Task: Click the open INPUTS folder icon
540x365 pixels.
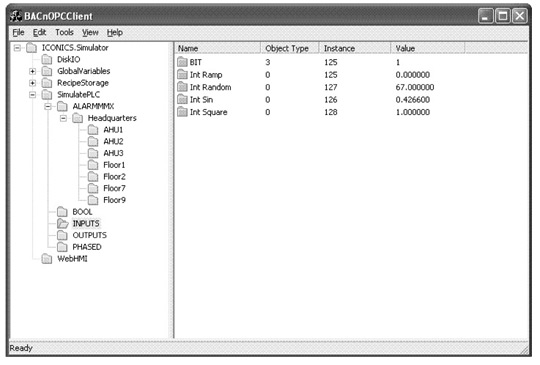Action: [x=63, y=223]
